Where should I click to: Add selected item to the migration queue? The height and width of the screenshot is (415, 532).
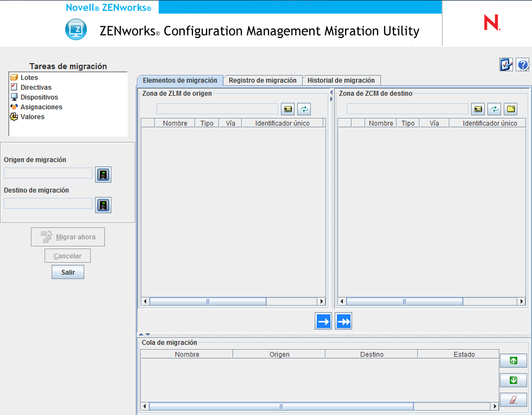[x=323, y=321]
